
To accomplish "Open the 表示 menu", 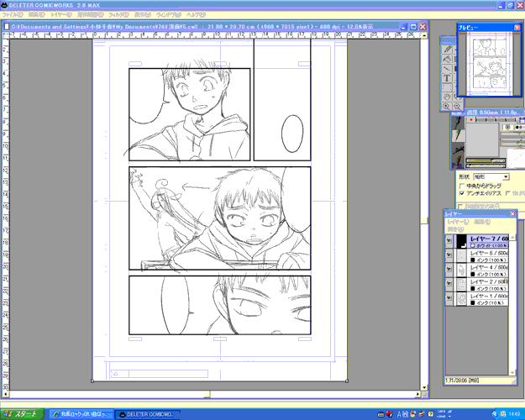I will [143, 15].
